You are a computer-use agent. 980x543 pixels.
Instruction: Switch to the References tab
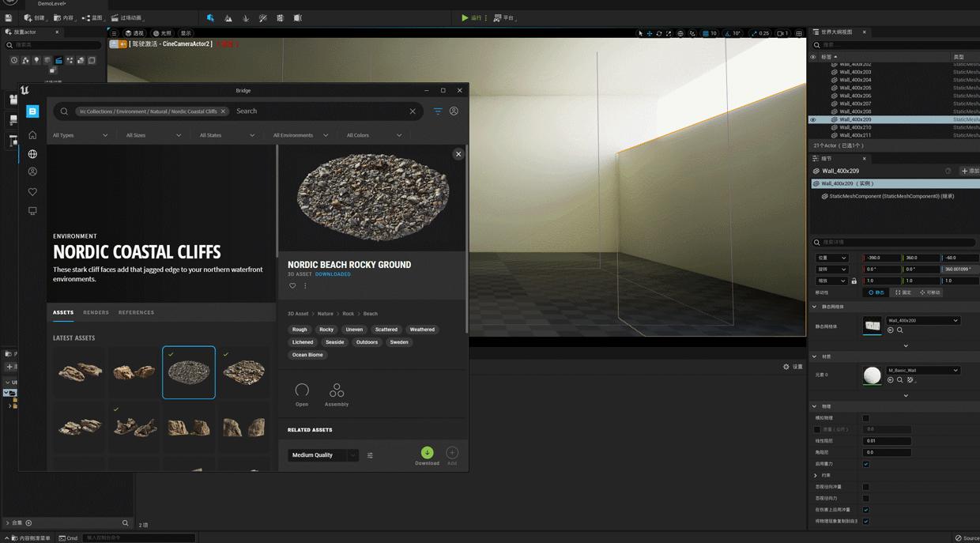click(136, 312)
